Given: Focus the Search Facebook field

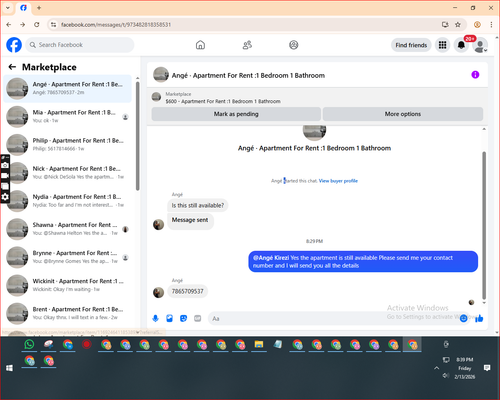Looking at the screenshot, I should pos(80,45).
